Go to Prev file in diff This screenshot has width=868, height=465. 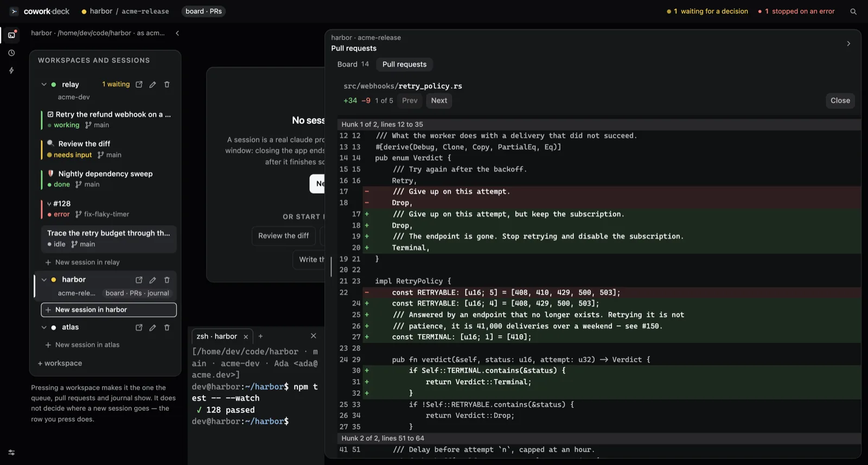coord(410,100)
